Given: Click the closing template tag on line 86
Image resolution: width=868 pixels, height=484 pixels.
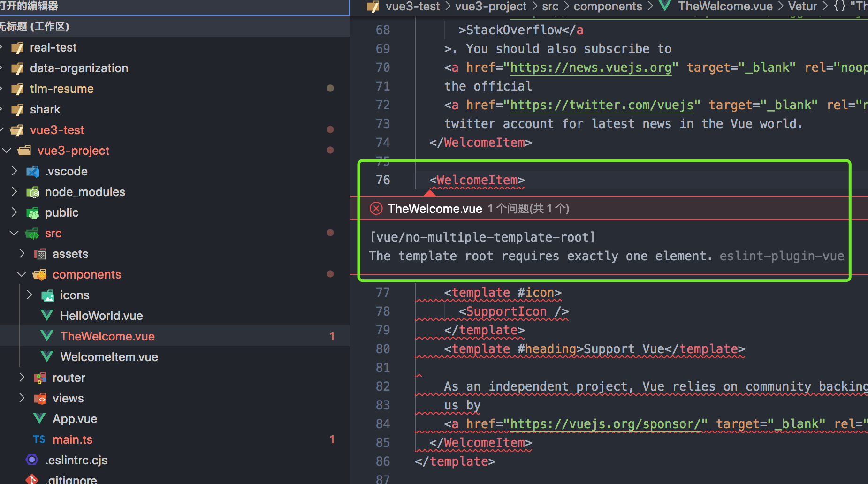Looking at the screenshot, I should coord(455,461).
